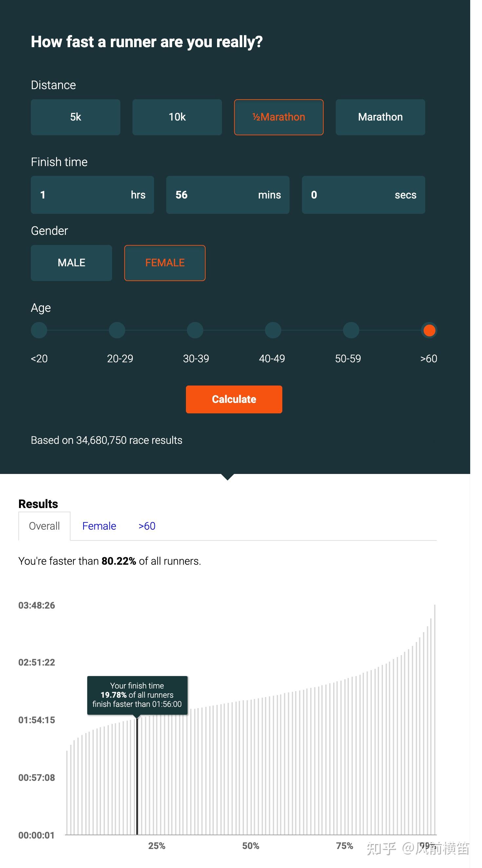Select FEMALE gender option
The image size is (482, 868).
[165, 263]
